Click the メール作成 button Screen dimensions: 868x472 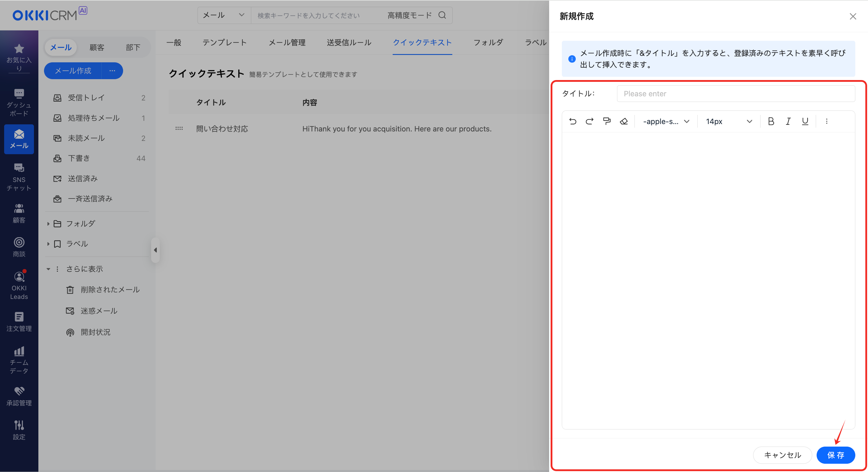[x=73, y=71]
